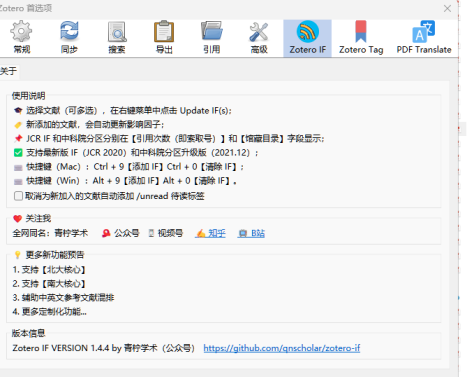Open the B站 link
Viewport: 467px width, 377px height.
click(251, 233)
